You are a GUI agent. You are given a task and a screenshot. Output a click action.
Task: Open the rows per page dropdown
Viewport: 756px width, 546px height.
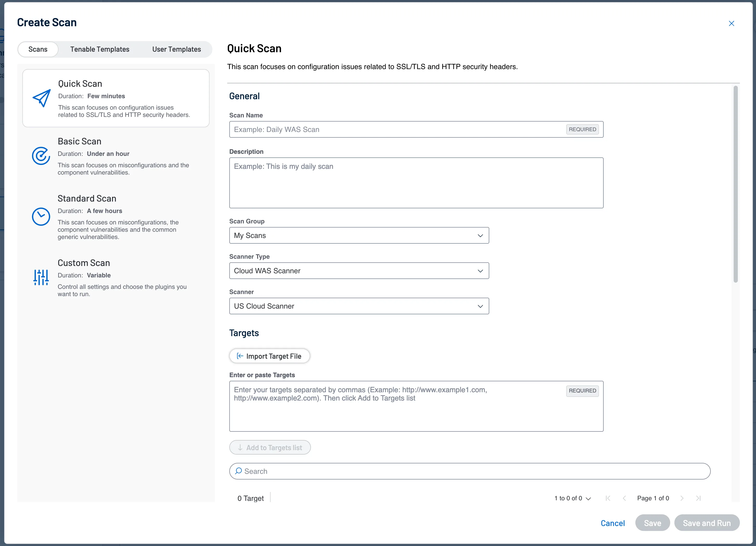[588, 498]
